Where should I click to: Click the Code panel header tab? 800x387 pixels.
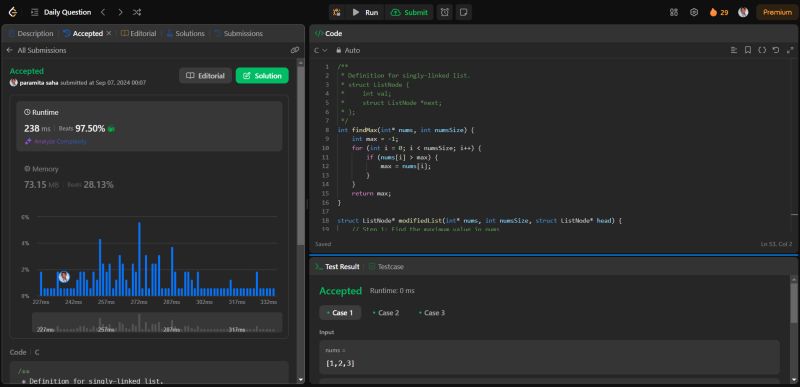coord(329,34)
